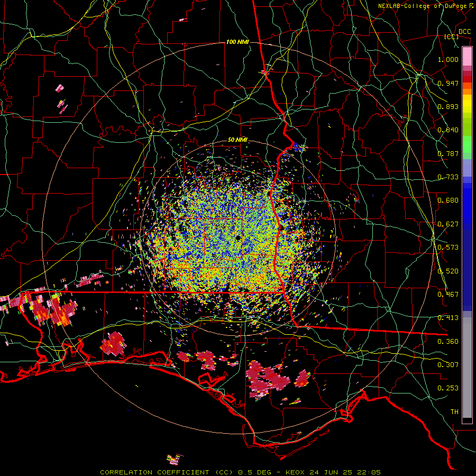Click the pink top segment of the color bar

point(467,56)
